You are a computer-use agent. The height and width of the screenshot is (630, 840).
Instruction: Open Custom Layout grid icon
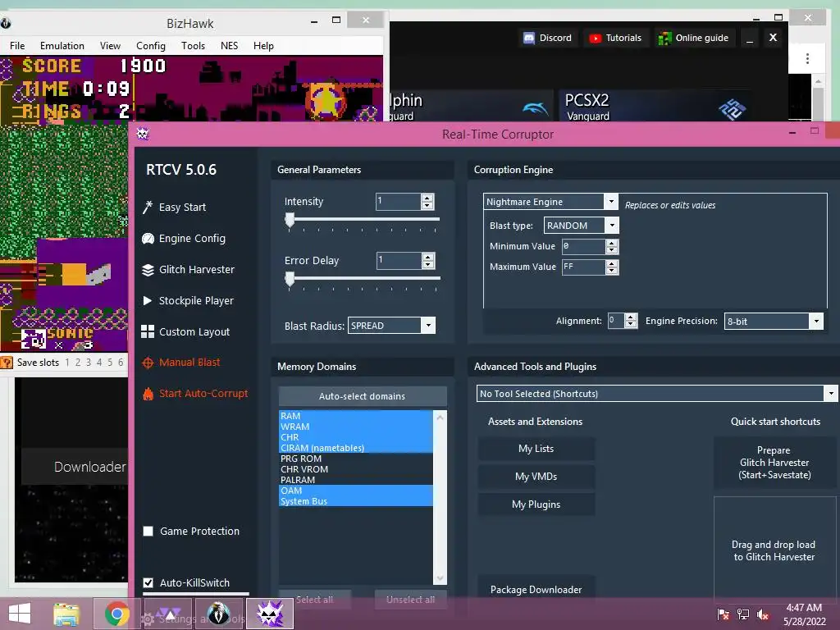tap(148, 331)
